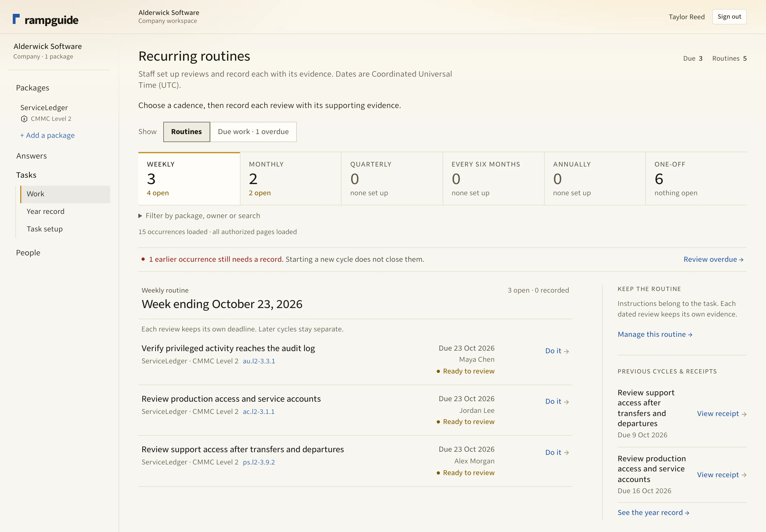This screenshot has width=766, height=532.
Task: Select the Annually cadence card
Action: (595, 179)
